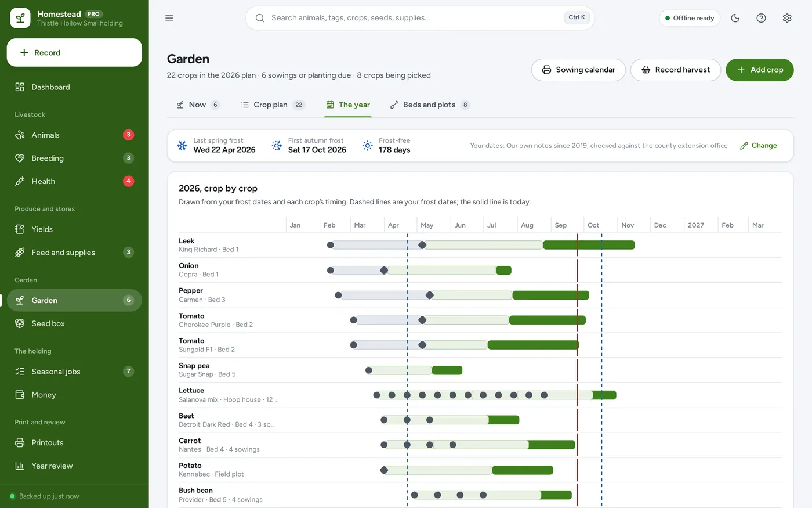Open settings via the gear icon
The image size is (812, 508).
point(787,18)
